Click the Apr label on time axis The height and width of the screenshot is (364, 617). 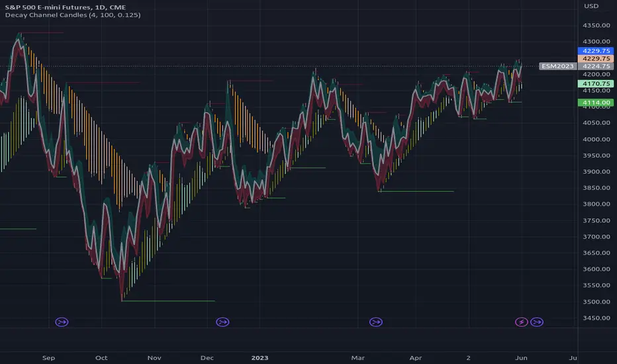[x=416, y=357]
